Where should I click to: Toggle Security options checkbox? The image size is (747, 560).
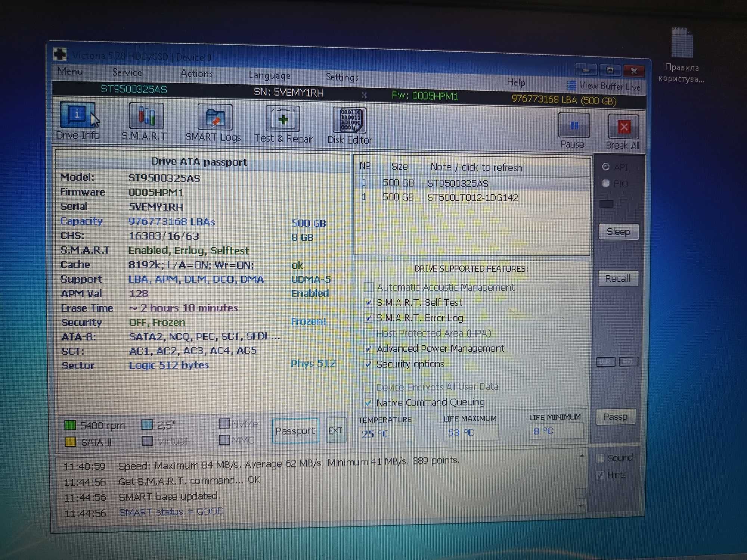coord(368,364)
